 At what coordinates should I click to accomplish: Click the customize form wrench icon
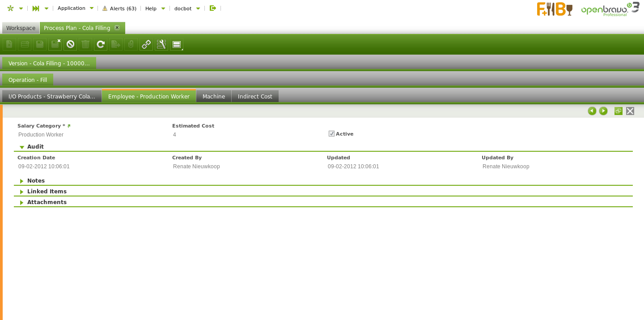(161, 44)
